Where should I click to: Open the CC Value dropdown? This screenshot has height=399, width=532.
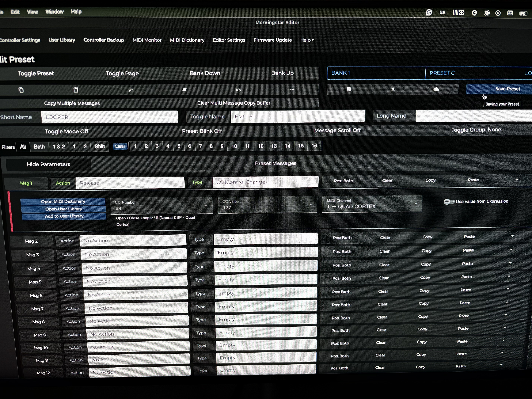tap(267, 205)
